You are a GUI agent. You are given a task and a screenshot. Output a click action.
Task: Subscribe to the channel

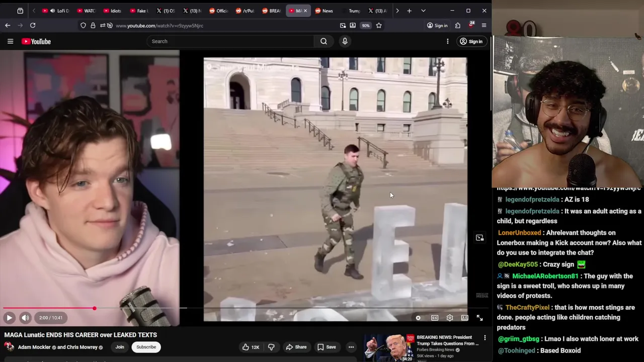point(146,347)
